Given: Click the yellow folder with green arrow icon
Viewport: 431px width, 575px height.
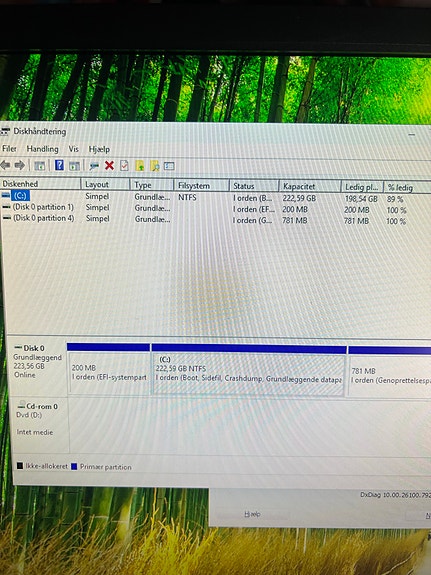Looking at the screenshot, I should pos(140,166).
